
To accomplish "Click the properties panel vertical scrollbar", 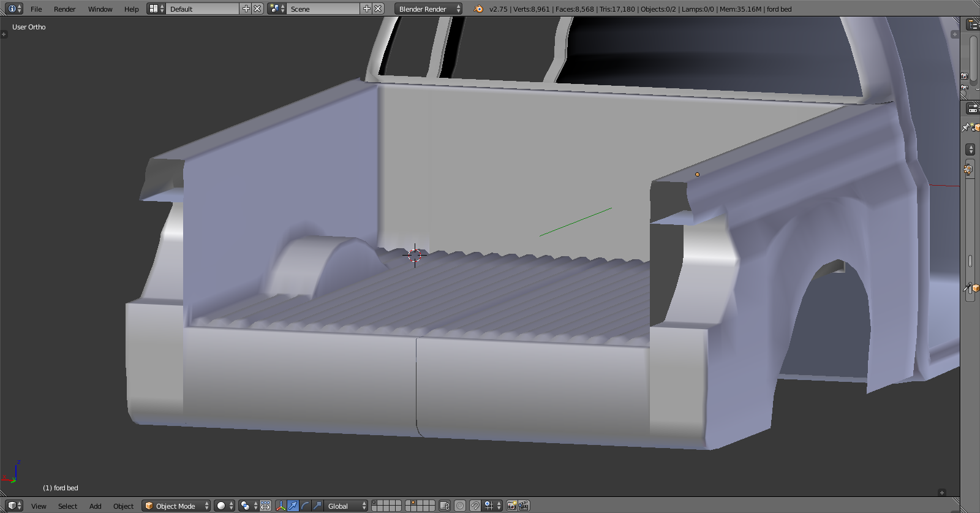I will click(970, 260).
